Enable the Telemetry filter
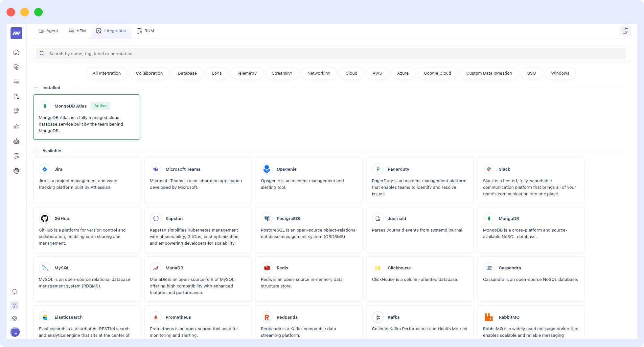Image resolution: width=644 pixels, height=347 pixels. [246, 73]
